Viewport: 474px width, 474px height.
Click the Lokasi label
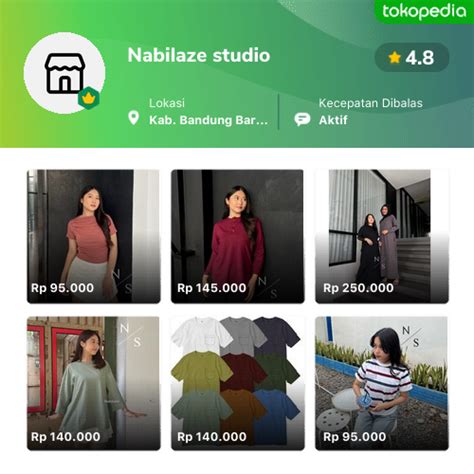pos(167,103)
